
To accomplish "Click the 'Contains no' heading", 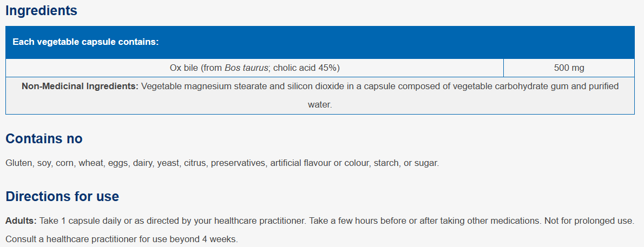I will tap(44, 139).
